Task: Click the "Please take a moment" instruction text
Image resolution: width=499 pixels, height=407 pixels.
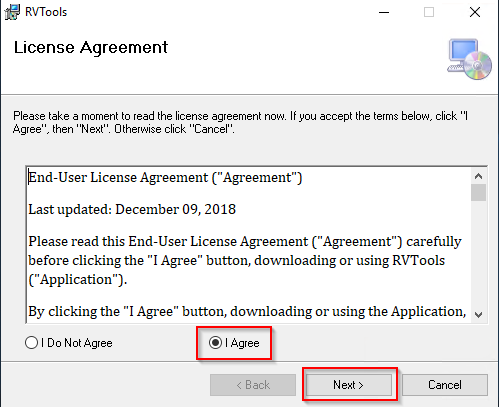Action: [240, 122]
